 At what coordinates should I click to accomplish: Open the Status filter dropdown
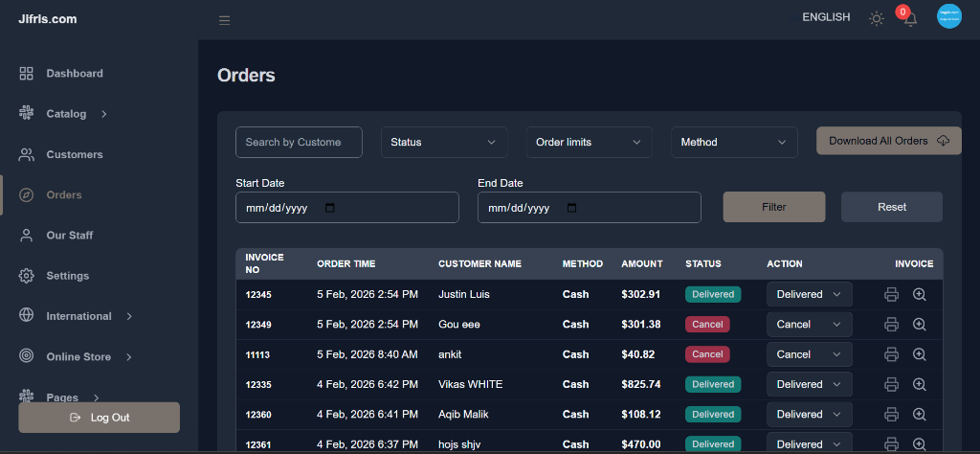[444, 142]
